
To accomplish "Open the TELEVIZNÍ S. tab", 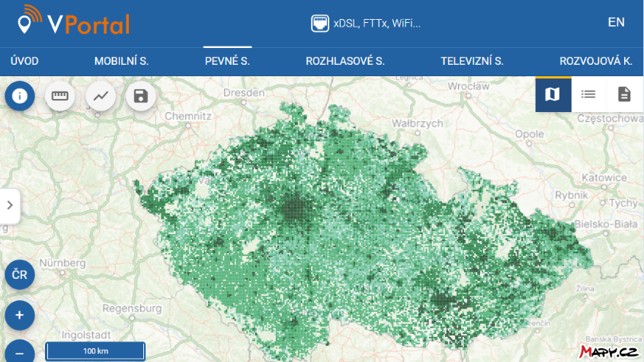I will point(472,61).
